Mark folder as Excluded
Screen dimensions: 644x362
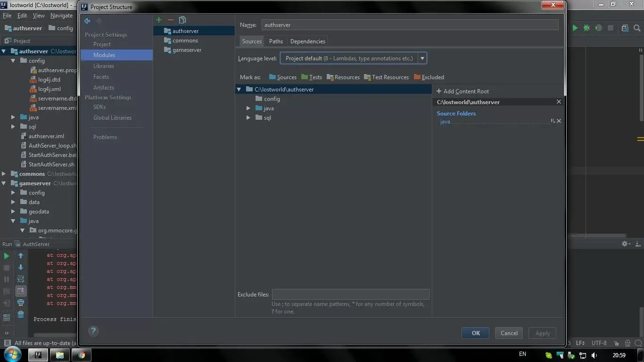(x=429, y=77)
